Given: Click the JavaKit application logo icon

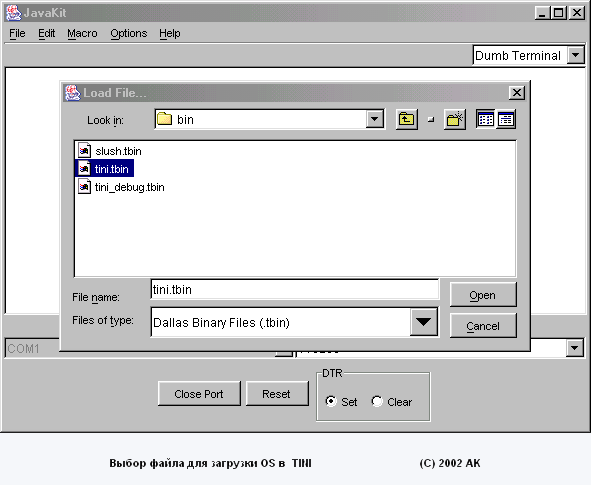Looking at the screenshot, I should click(14, 13).
